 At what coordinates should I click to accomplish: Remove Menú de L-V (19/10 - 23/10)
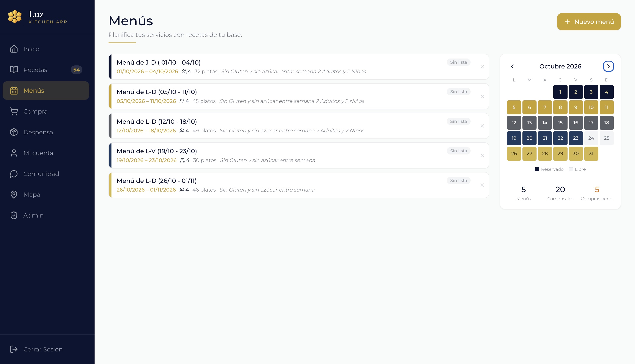coord(482,156)
